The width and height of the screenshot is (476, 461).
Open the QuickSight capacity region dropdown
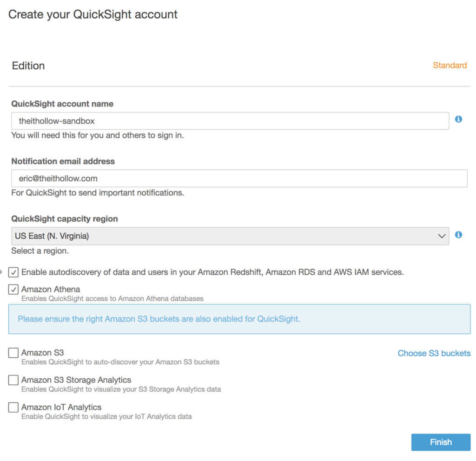tap(230, 236)
